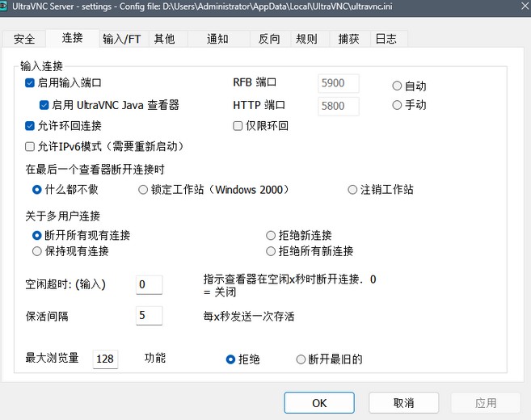Click the UltraVNC eye icon in title bar
The height and width of the screenshot is (420, 531).
pos(3,6)
